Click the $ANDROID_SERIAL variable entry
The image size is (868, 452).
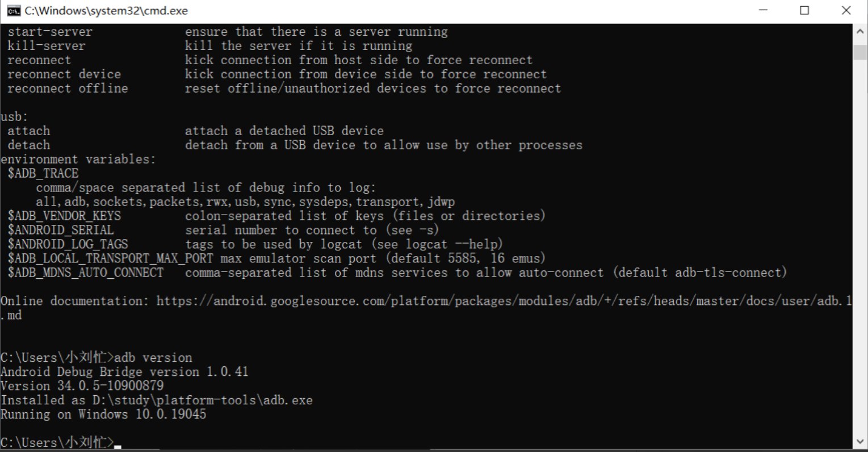[x=61, y=230]
